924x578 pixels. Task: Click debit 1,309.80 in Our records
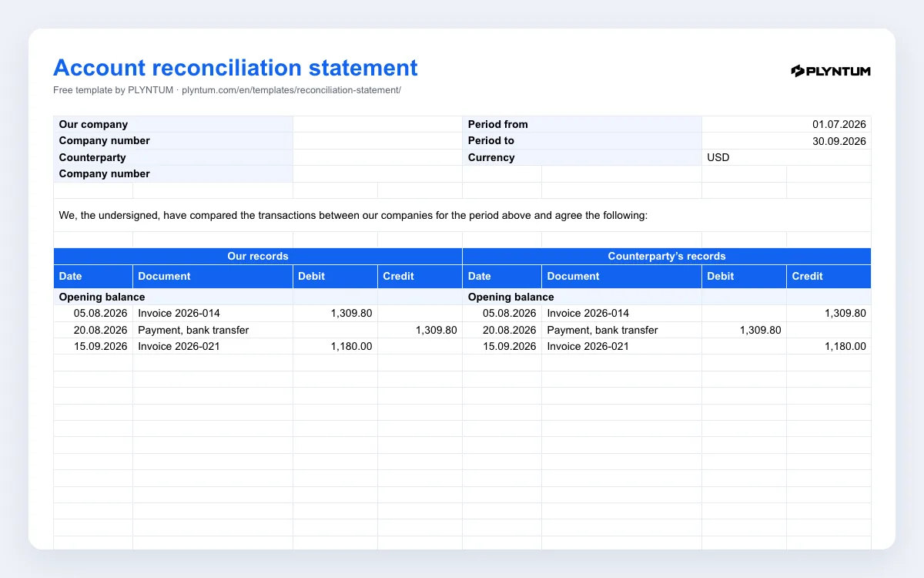point(351,314)
